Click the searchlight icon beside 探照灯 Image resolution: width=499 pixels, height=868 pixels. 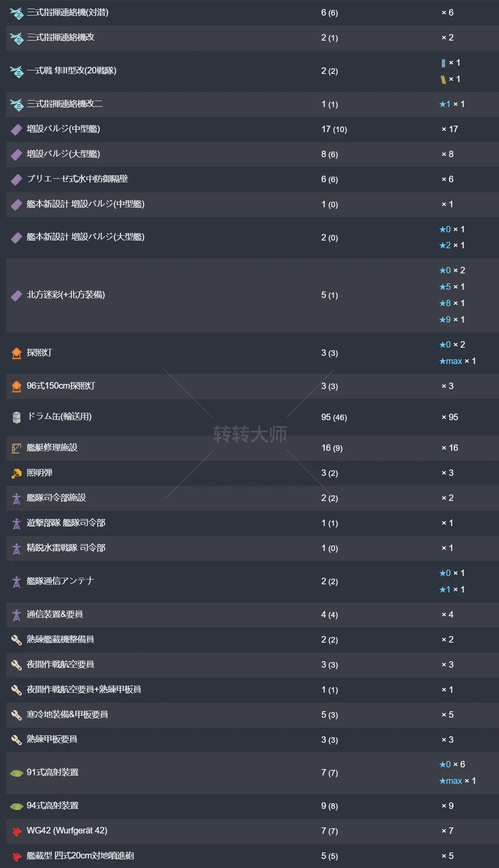tap(16, 353)
